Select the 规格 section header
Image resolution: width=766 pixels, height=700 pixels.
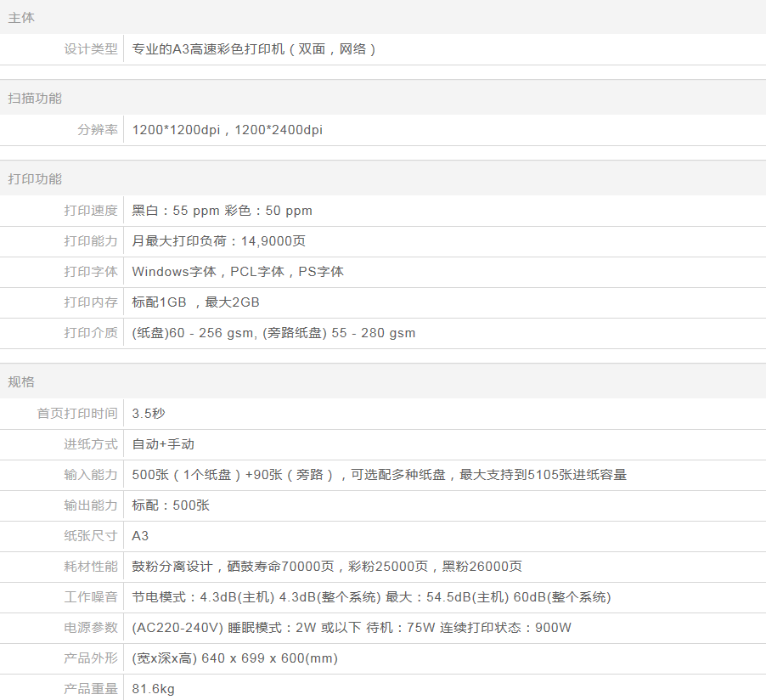[x=21, y=382]
